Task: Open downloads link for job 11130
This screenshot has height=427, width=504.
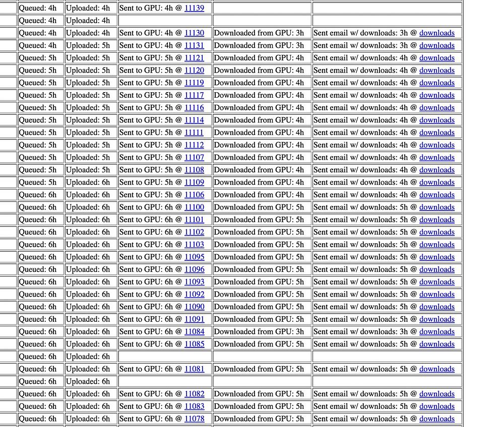Action: pos(437,33)
